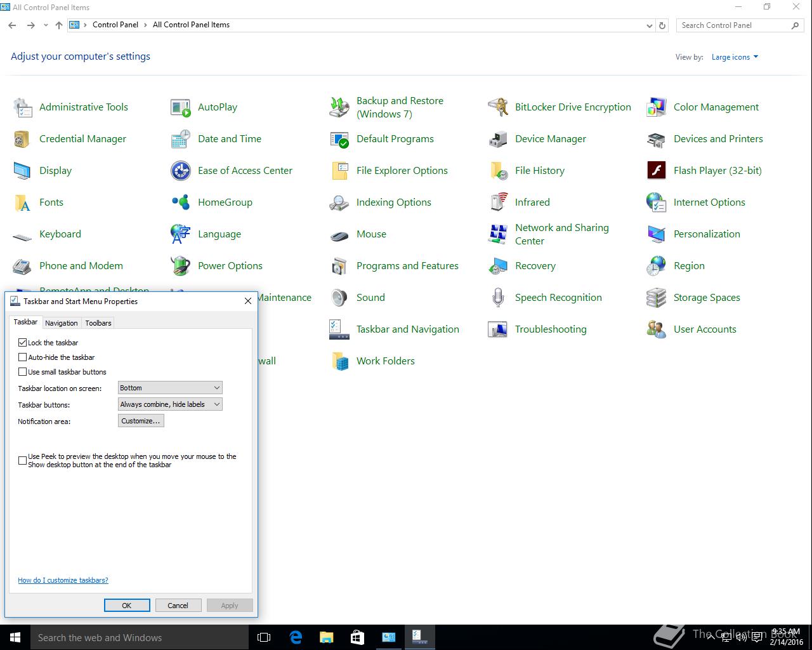
Task: Click the refresh button in address bar
Action: click(662, 25)
